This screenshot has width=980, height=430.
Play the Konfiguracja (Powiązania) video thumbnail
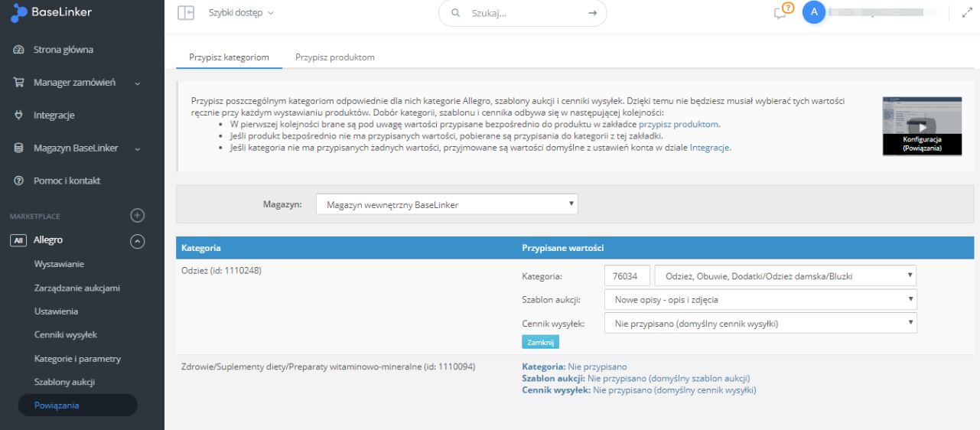click(x=922, y=126)
